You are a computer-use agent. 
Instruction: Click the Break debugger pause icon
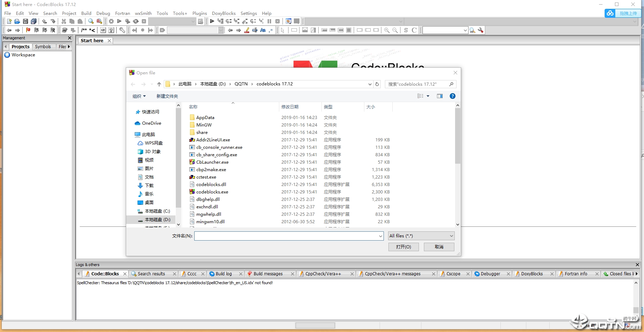269,21
